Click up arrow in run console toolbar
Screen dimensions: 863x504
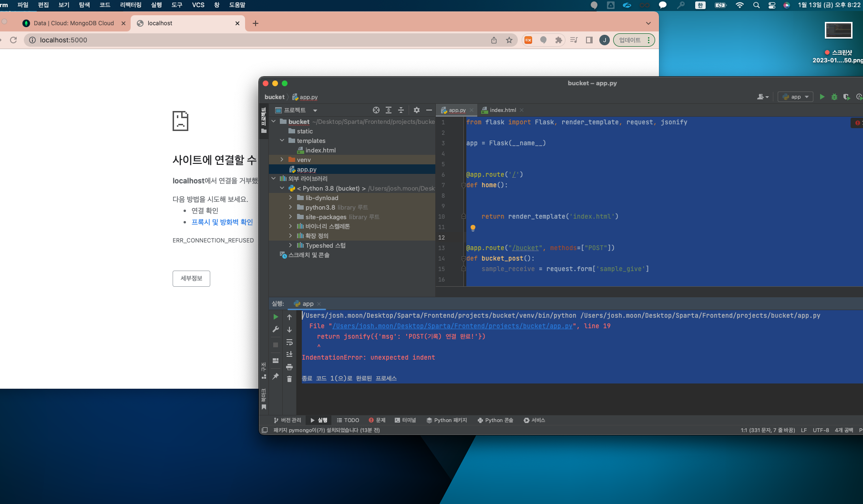(289, 317)
